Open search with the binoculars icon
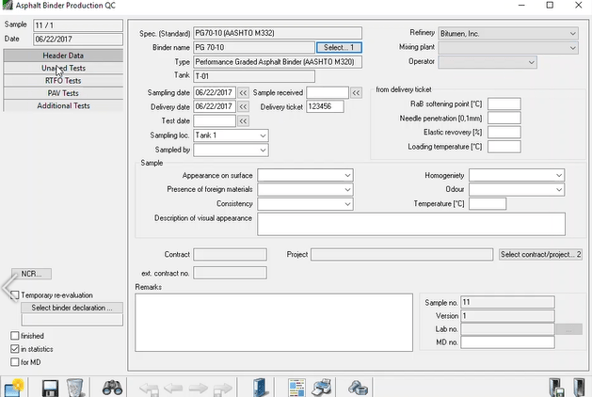592x397 pixels. pos(112,388)
